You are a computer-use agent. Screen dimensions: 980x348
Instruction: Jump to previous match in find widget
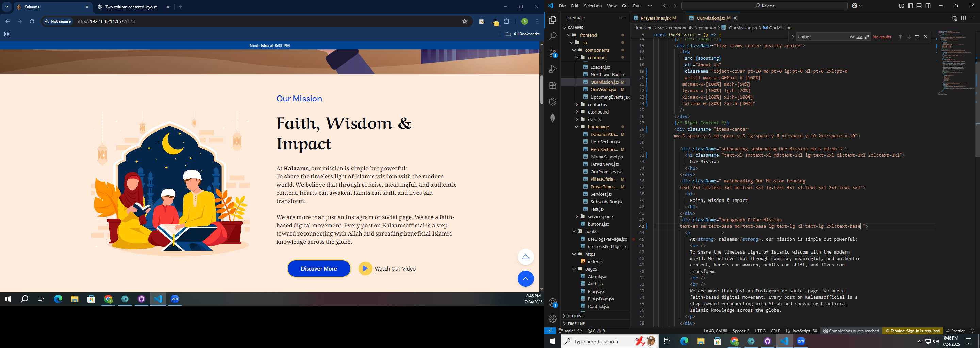(x=900, y=37)
